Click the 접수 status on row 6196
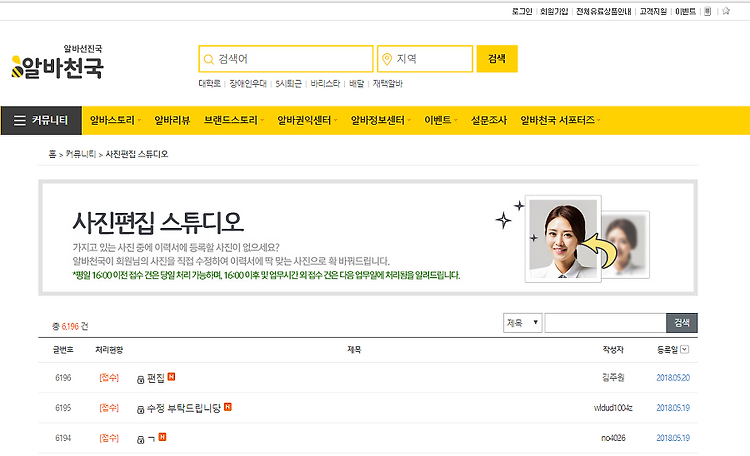This screenshot has height=456, width=750. (109, 378)
